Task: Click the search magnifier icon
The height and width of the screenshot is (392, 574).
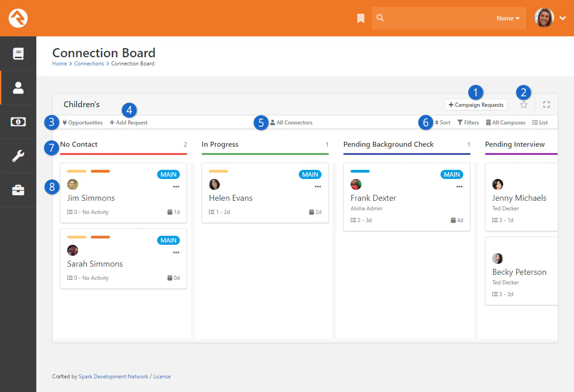Action: (381, 18)
